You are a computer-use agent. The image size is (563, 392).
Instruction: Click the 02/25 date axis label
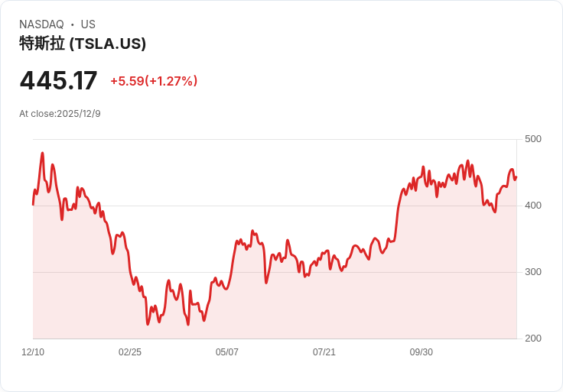(130, 352)
